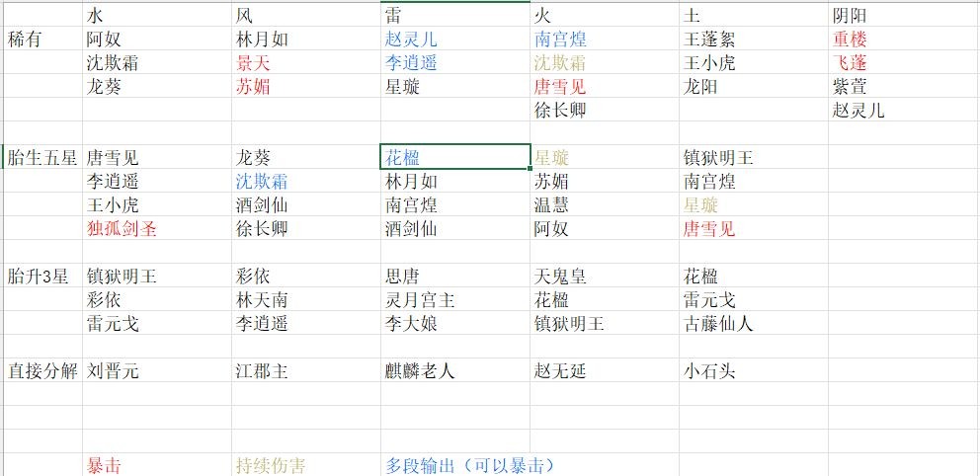Image resolution: width=980 pixels, height=476 pixels.
Task: Select the red 重楼 cell under 阴阳
Action: [904, 40]
